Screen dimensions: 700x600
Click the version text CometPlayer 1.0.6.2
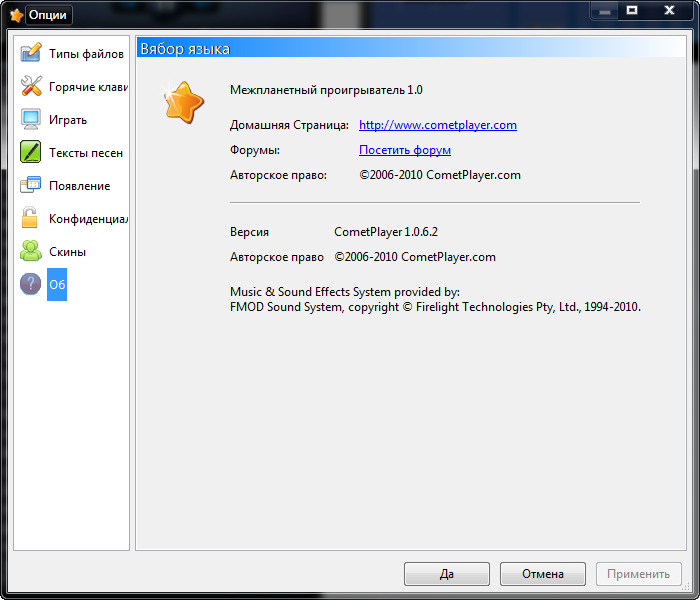pyautogui.click(x=386, y=232)
